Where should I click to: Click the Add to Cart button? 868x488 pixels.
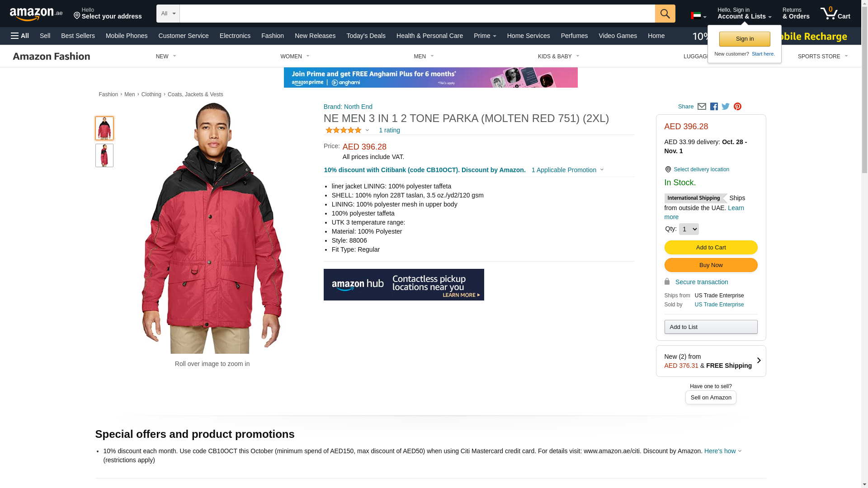pyautogui.click(x=711, y=247)
